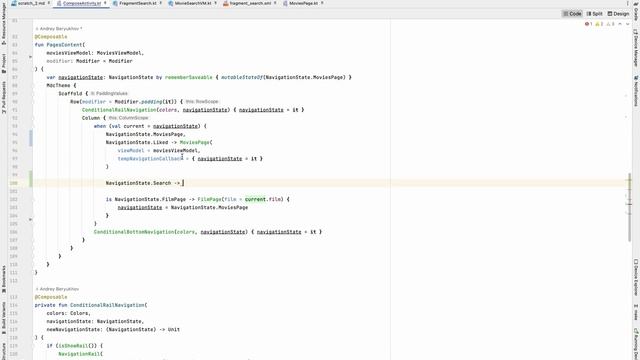Click 'fun PagesContent(' declaration
This screenshot has height=360, width=640.
60,45
